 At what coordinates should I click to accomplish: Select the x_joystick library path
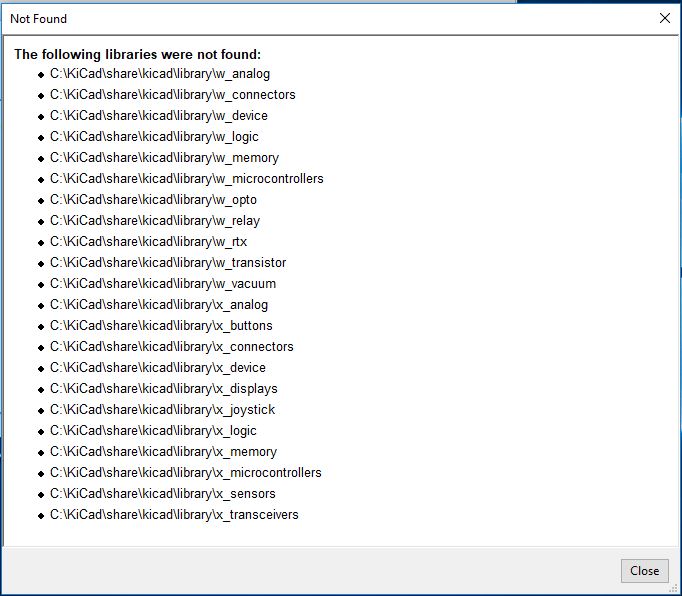pyautogui.click(x=162, y=409)
